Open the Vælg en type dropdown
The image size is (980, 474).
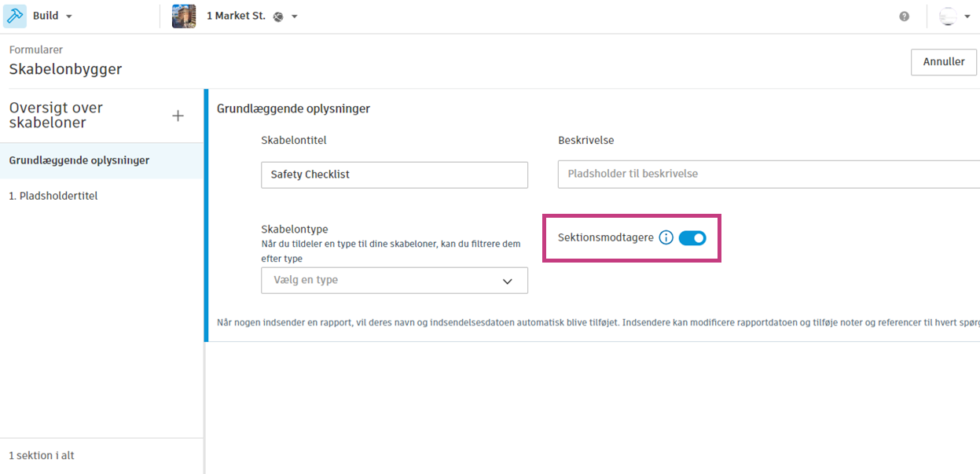(393, 281)
